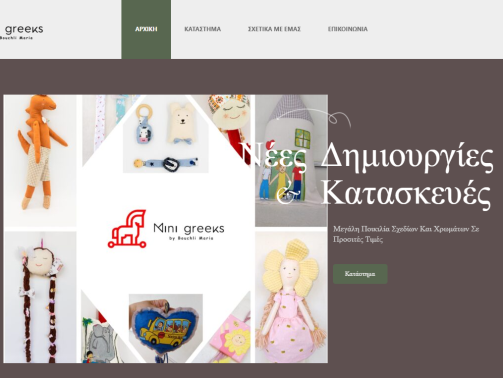Viewport: 503px width, 378px height.
Task: Open the yellow flower-haired doll photo
Action: click(x=291, y=297)
